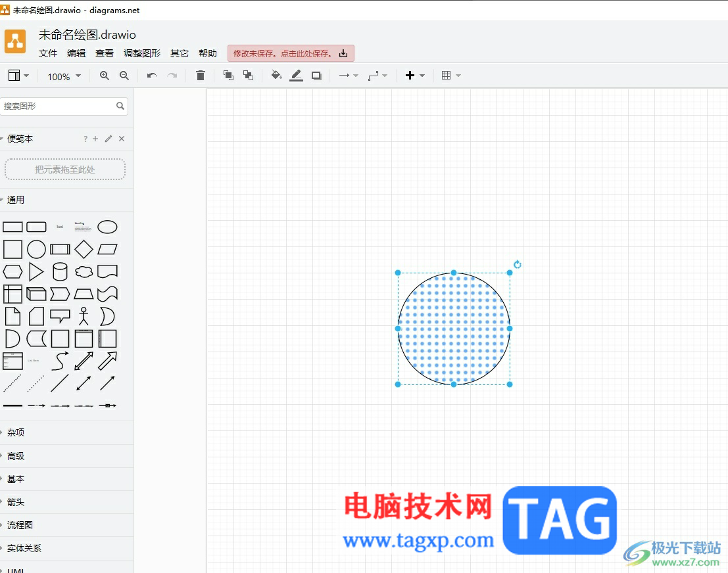Click the draw.io logo icon
This screenshot has width=728, height=573.
[x=15, y=41]
